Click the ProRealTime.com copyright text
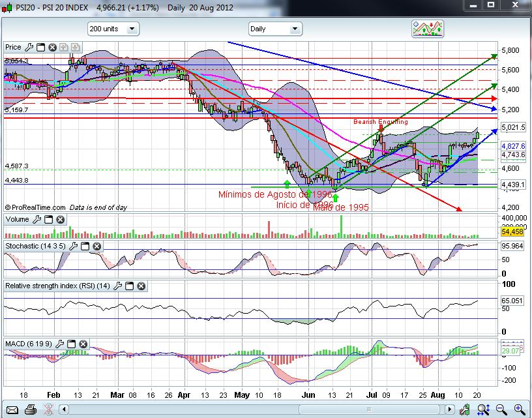Viewport: 532px width, 418px height. pyautogui.click(x=35, y=207)
